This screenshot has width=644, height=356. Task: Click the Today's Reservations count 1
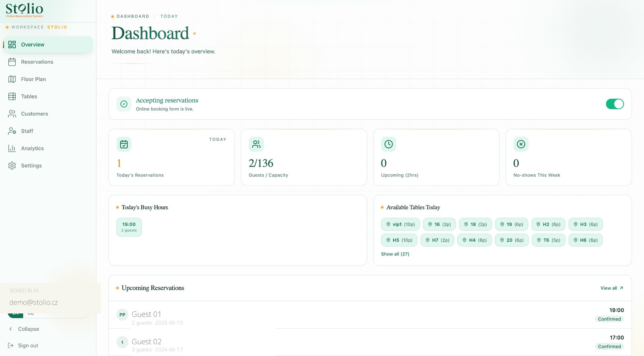119,163
